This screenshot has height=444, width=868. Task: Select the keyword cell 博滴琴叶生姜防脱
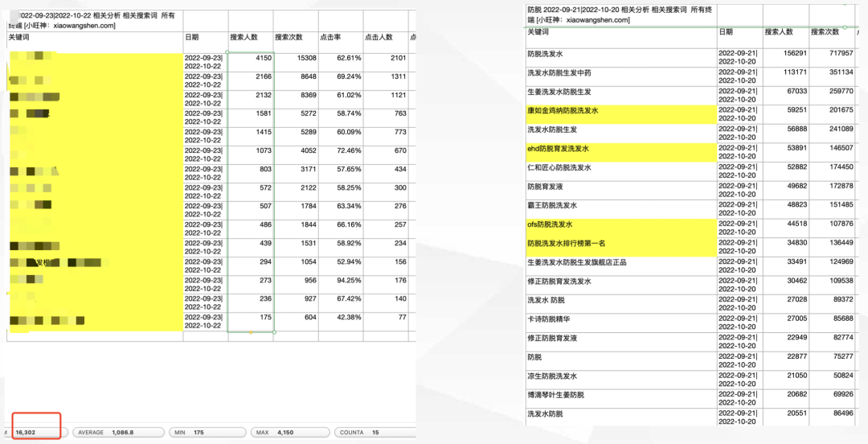tap(621, 398)
